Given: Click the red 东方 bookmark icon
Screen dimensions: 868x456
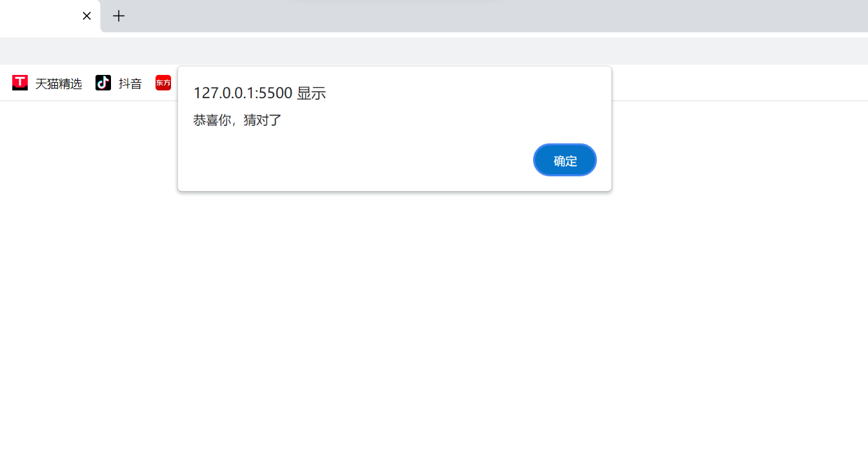Looking at the screenshot, I should [x=163, y=83].
